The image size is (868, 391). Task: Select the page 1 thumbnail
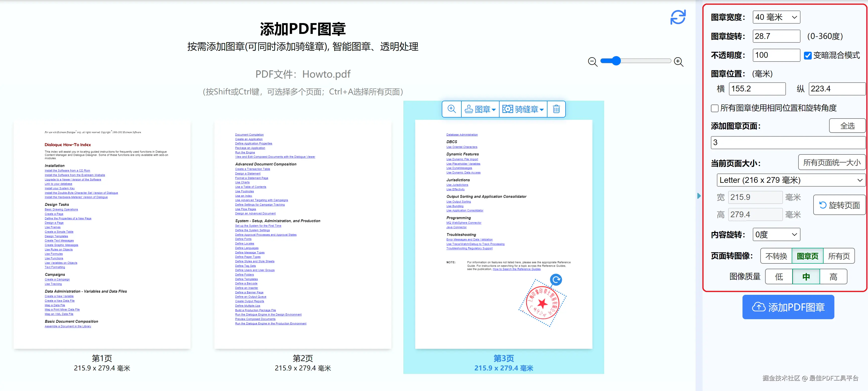pos(102,234)
